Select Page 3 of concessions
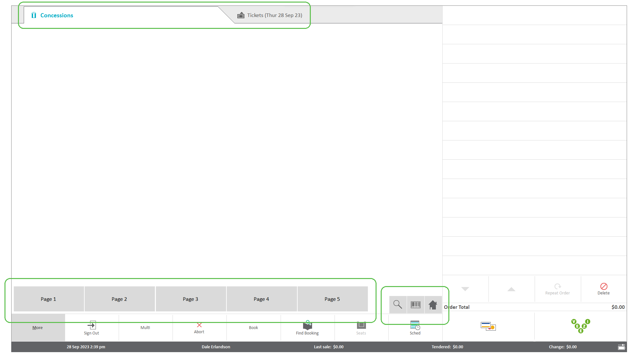The image size is (636, 364). coord(191,299)
